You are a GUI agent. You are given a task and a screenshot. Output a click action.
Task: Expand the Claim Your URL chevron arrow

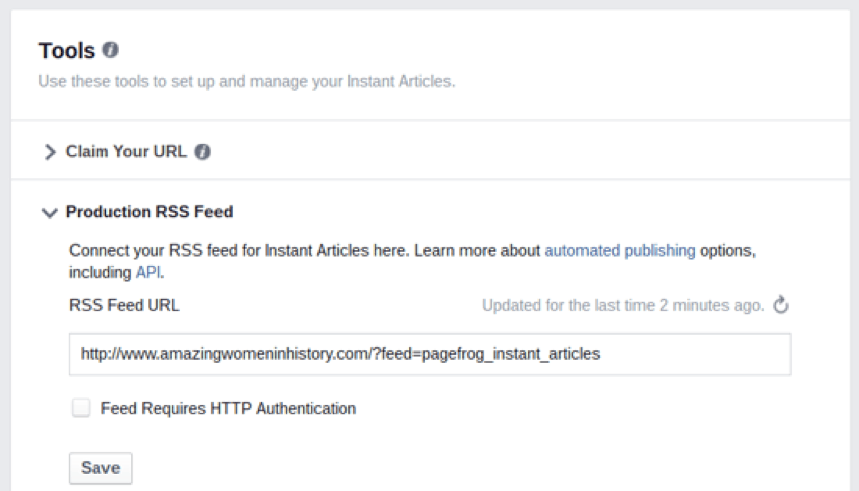(50, 152)
